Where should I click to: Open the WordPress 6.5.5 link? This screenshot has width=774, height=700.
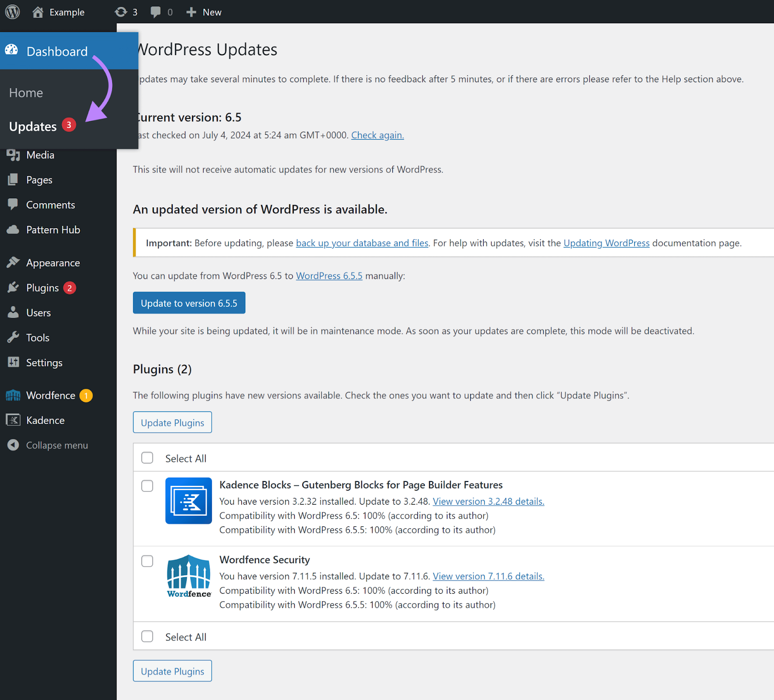coord(329,276)
